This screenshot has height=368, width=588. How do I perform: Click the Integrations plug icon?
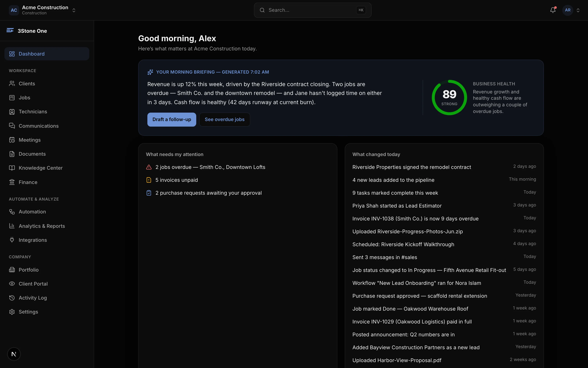click(12, 240)
